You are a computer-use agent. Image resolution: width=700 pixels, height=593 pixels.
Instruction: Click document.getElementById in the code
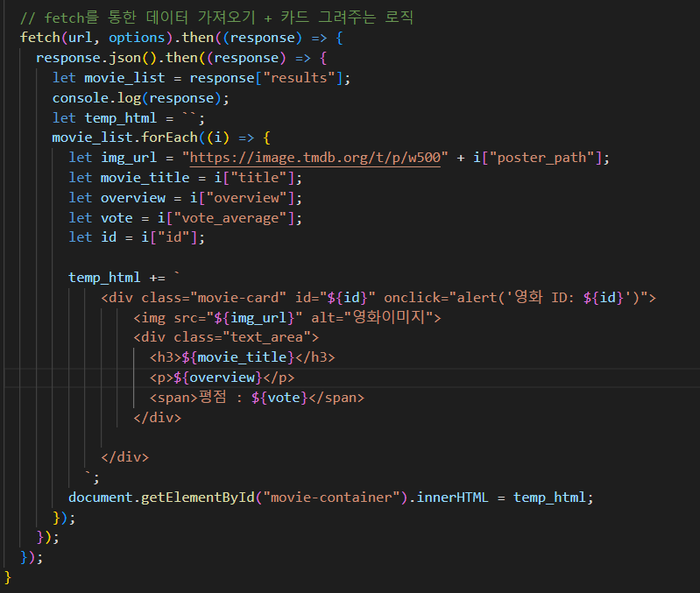[161, 498]
